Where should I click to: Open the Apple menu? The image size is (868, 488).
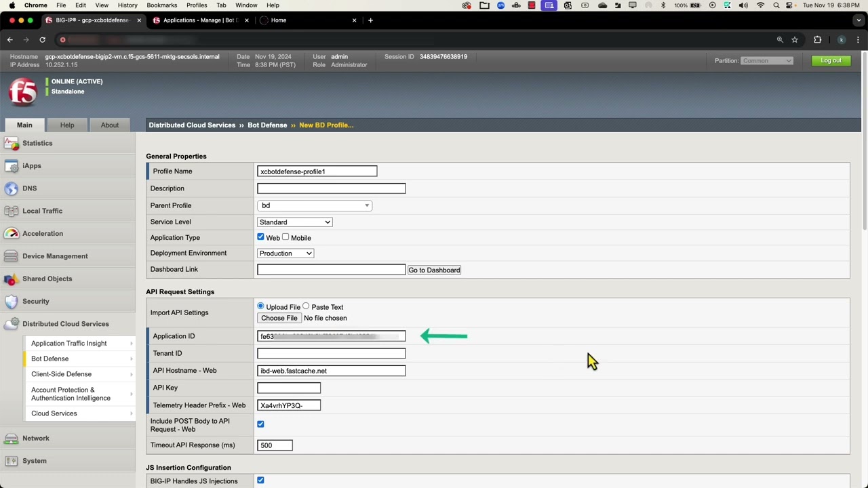tap(12, 5)
